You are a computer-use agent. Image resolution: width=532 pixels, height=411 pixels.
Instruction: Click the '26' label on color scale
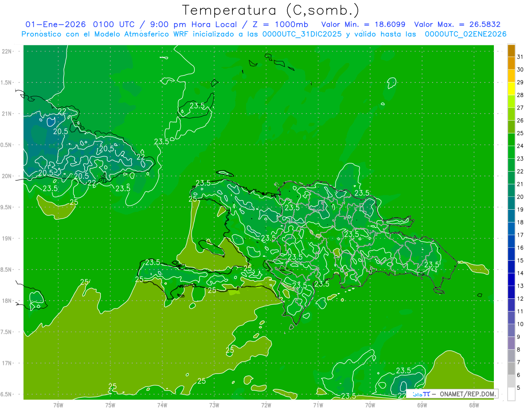click(x=520, y=120)
